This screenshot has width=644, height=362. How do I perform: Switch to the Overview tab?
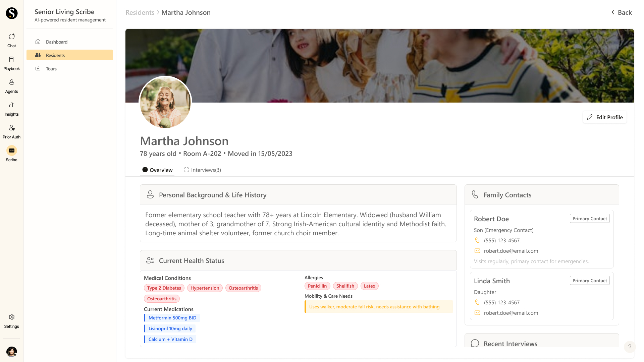click(x=157, y=170)
